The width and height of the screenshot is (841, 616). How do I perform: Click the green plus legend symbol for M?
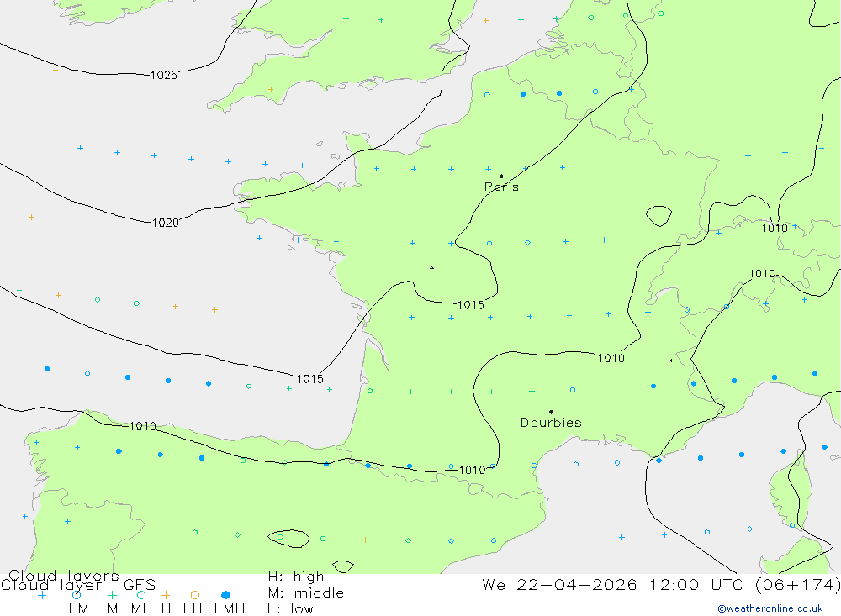[x=112, y=595]
